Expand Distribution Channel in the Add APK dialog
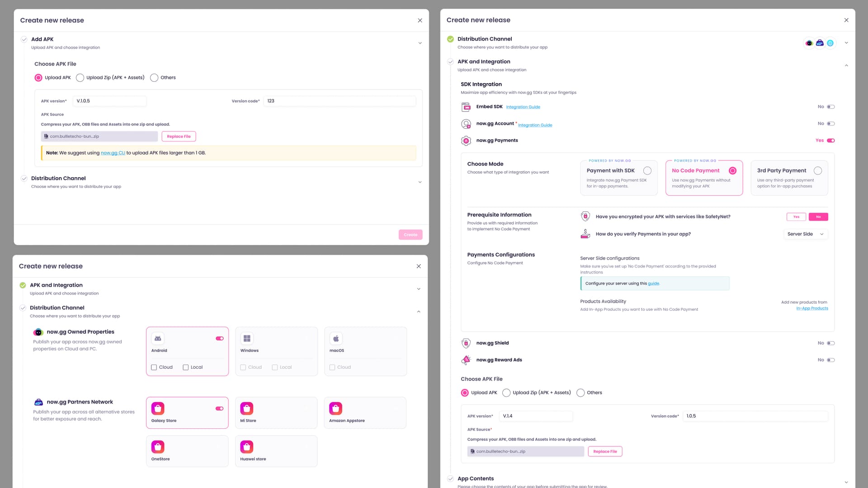868x488 pixels. [420, 182]
